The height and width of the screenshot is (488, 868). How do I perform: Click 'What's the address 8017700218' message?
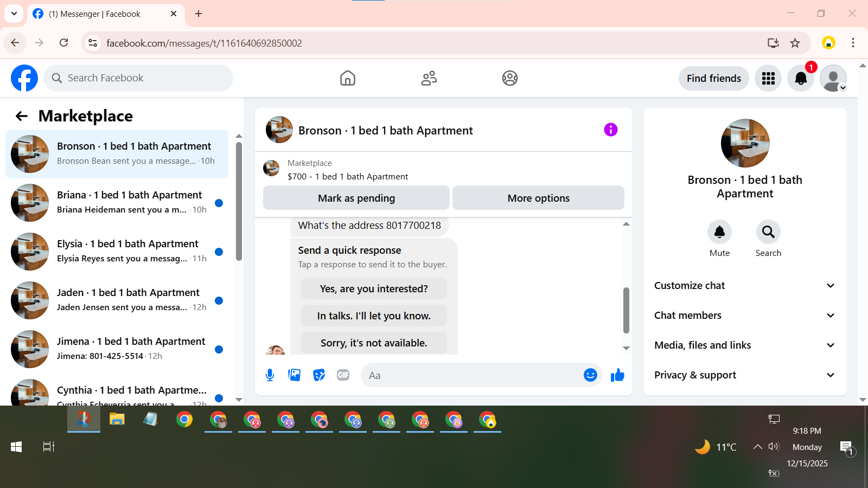pyautogui.click(x=369, y=226)
